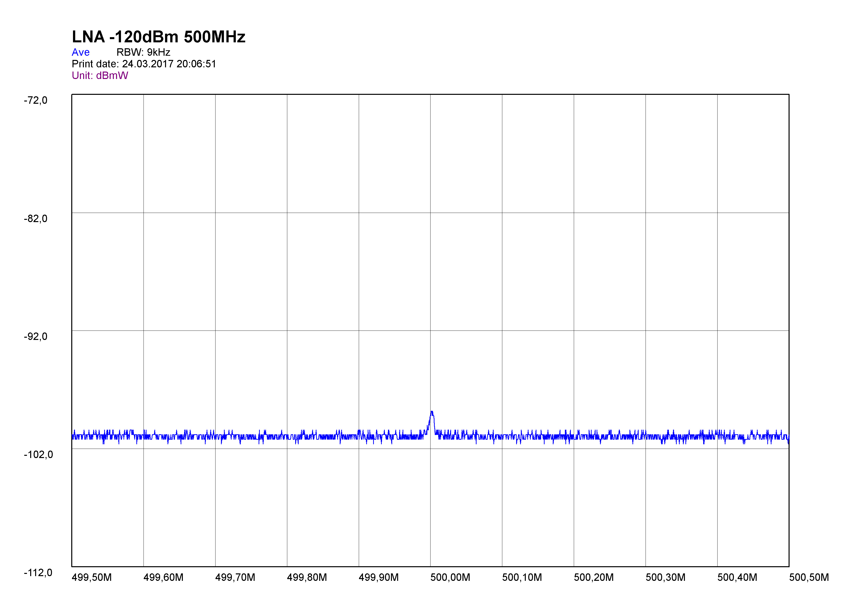Click the -72,0 y-axis label

click(x=36, y=100)
